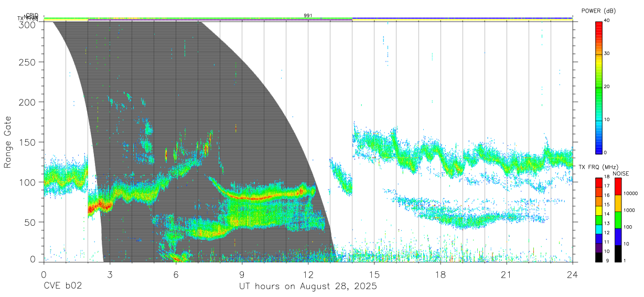Pick the green 100–1000 NOISE block
The height and width of the screenshot is (297, 644).
click(618, 220)
